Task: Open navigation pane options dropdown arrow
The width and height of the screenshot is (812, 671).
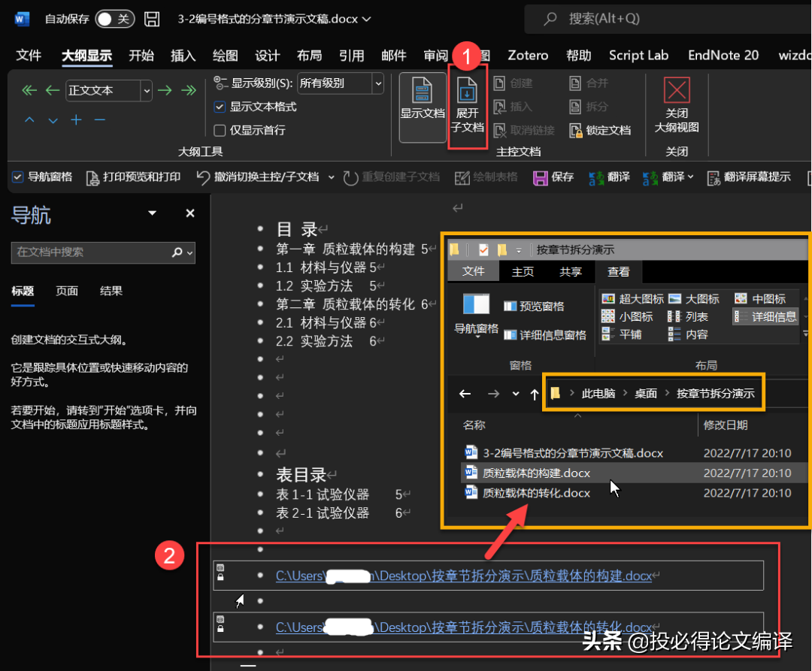Action: tap(153, 214)
